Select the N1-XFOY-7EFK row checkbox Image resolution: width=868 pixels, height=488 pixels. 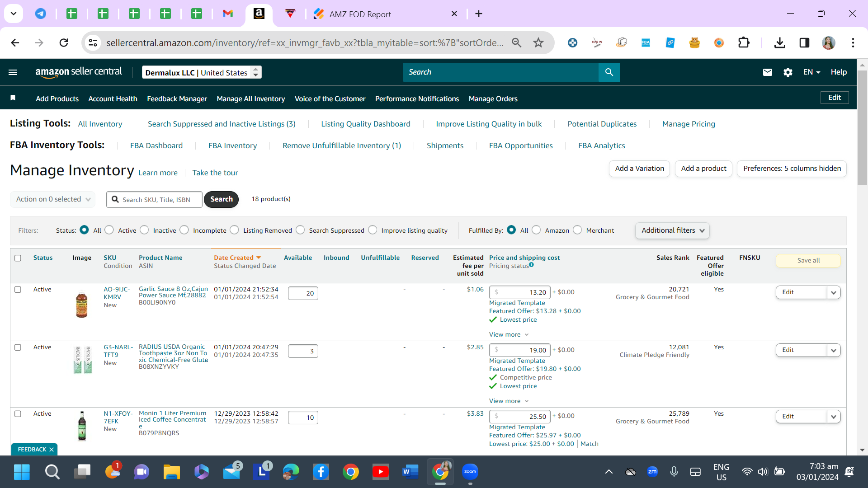tap(18, 414)
